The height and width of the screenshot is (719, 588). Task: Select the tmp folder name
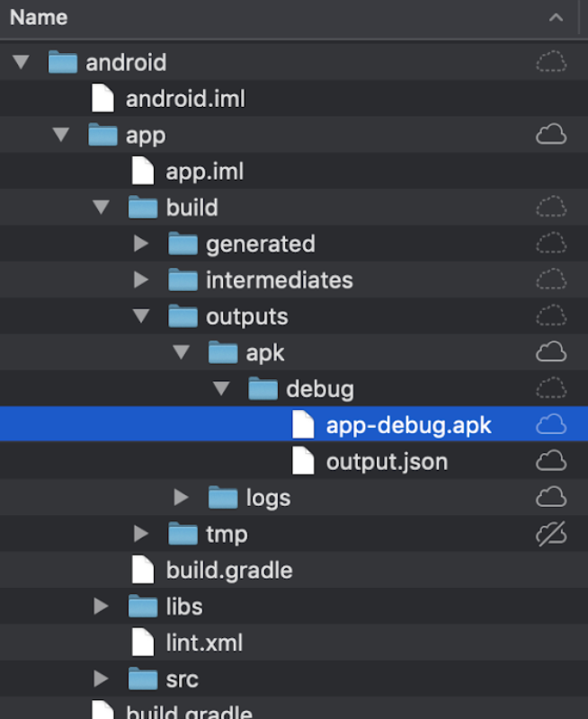[227, 535]
